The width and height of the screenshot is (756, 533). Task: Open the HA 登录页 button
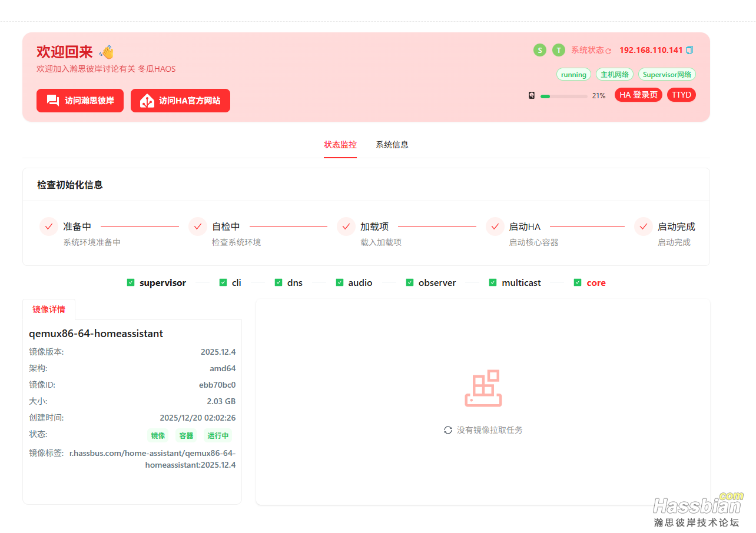[x=638, y=95]
